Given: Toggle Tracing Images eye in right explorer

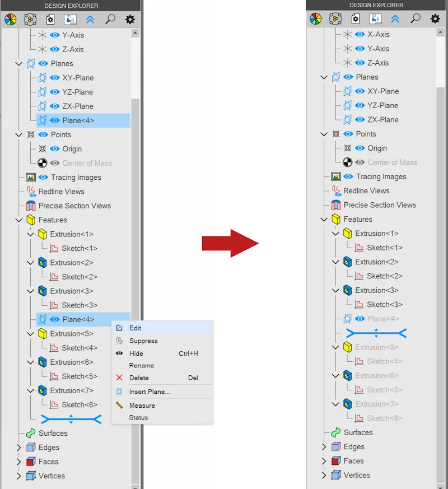Looking at the screenshot, I should pos(348,176).
